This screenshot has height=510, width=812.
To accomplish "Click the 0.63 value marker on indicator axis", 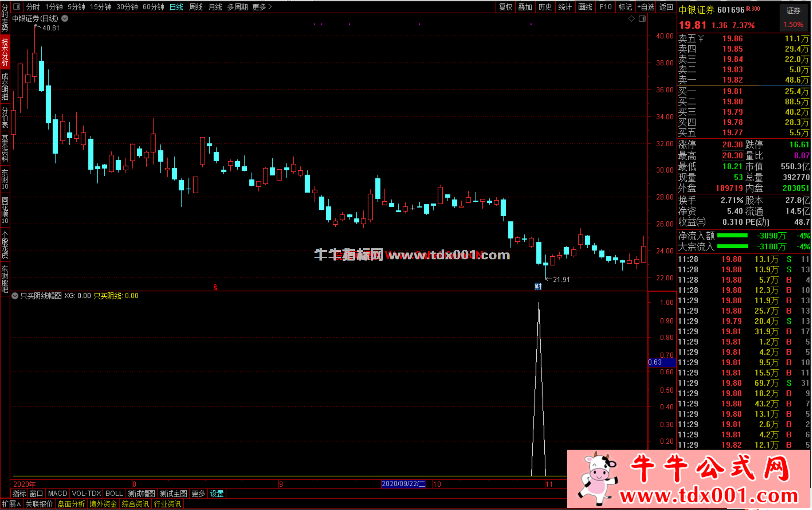I will click(x=662, y=362).
